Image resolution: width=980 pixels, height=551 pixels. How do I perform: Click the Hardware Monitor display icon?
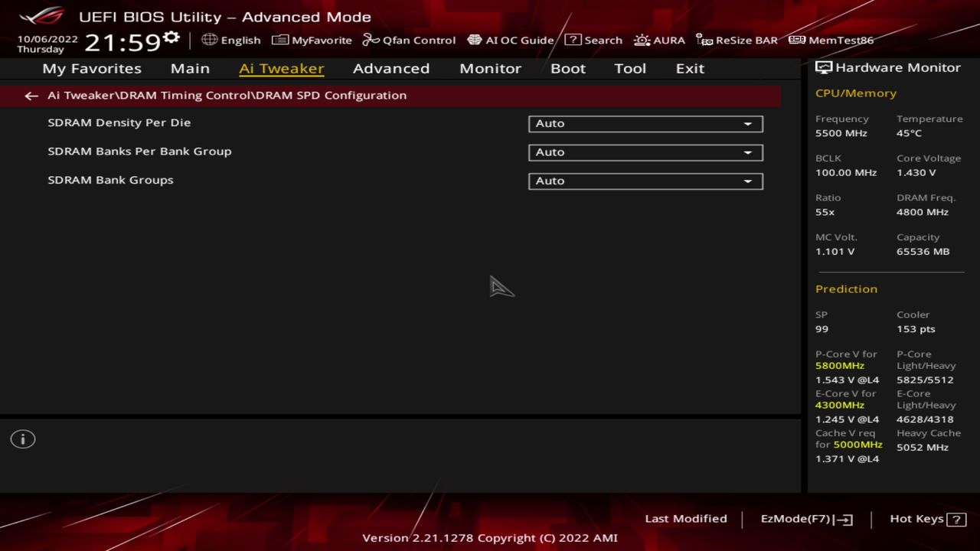(x=824, y=67)
